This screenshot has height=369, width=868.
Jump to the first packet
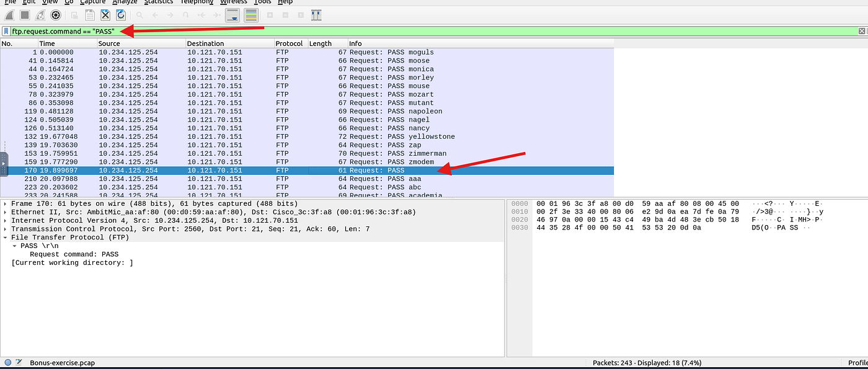tap(201, 14)
